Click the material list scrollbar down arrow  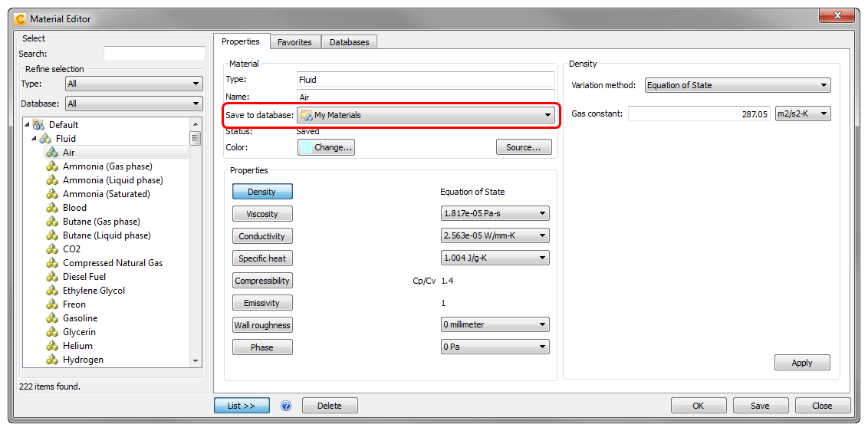coord(194,360)
